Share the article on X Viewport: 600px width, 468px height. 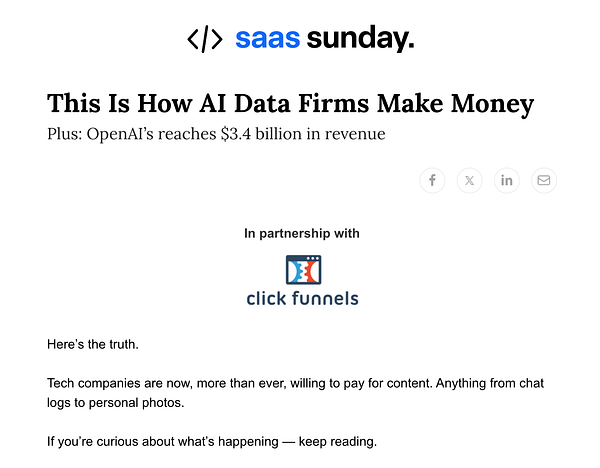click(469, 180)
